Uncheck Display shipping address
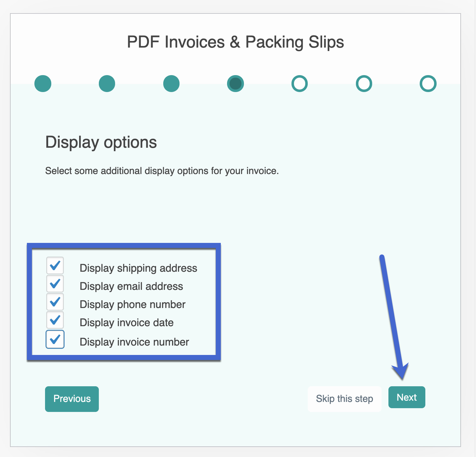 pyautogui.click(x=55, y=266)
